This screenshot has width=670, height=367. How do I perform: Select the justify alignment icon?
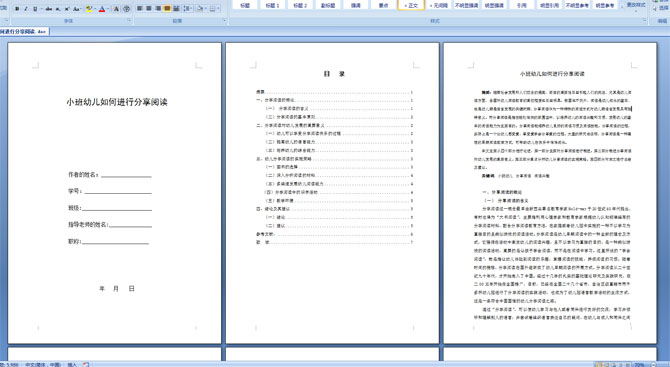tap(167, 9)
